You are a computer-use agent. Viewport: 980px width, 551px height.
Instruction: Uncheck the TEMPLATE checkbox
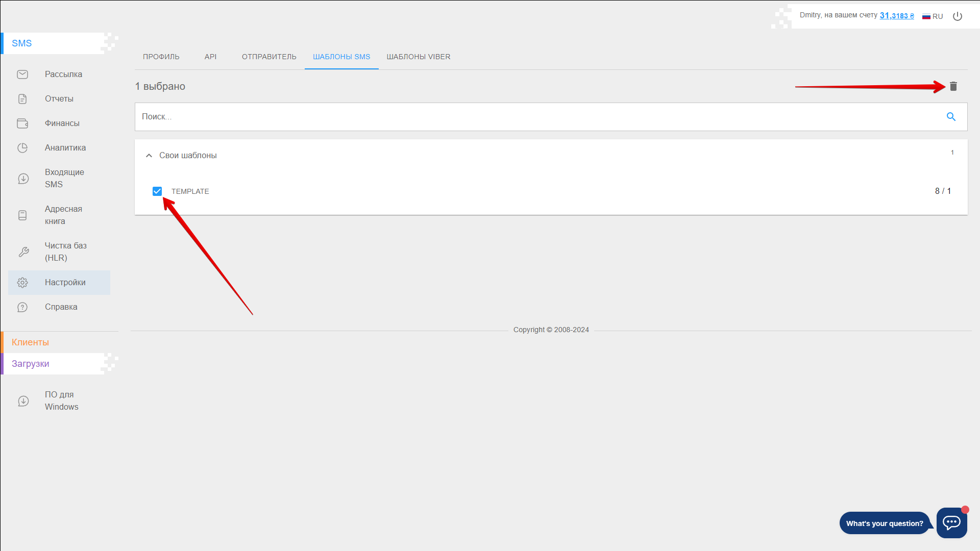pos(157,191)
